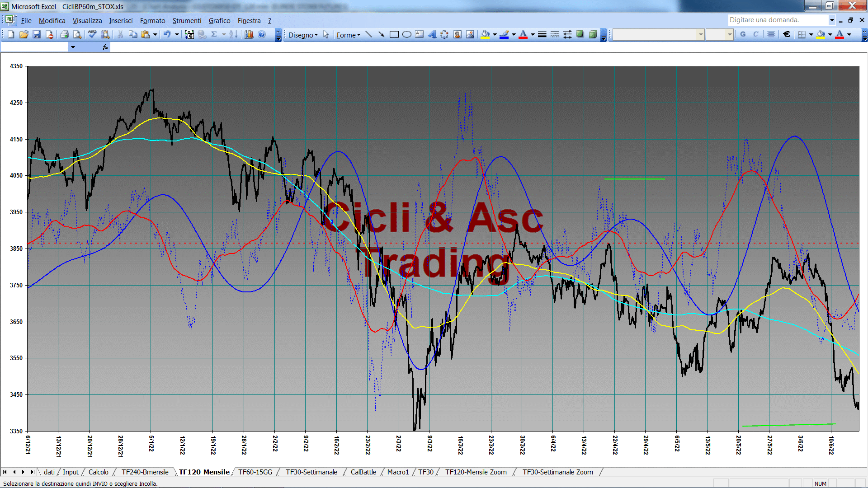Open 3-D Style settings
Viewport: 868px width, 488px height.
pos(593,34)
